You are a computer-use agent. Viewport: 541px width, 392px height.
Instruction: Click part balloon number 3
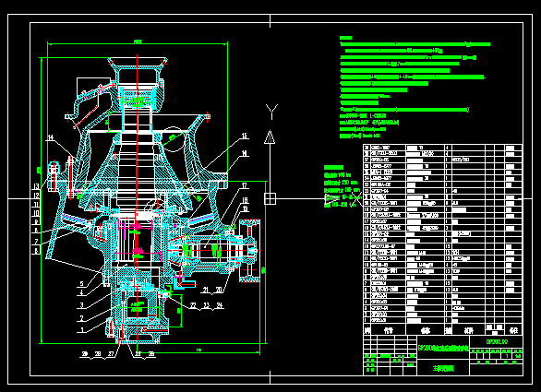tap(82, 304)
